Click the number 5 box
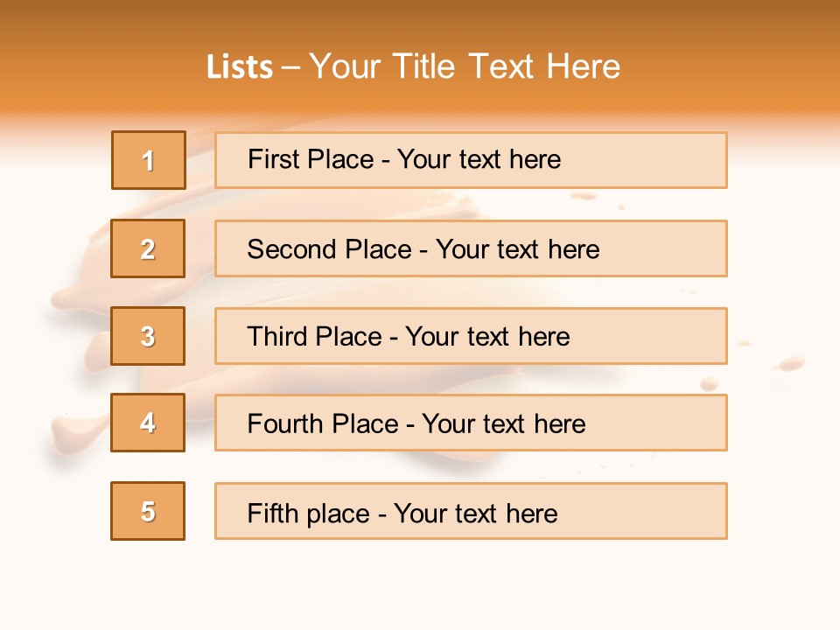This screenshot has width=840, height=630. pos(148,511)
